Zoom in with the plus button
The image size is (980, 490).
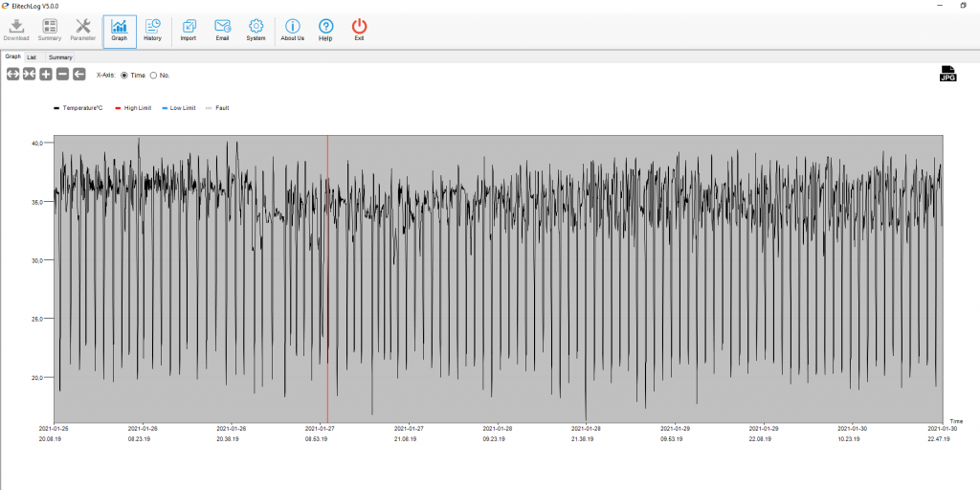[46, 75]
